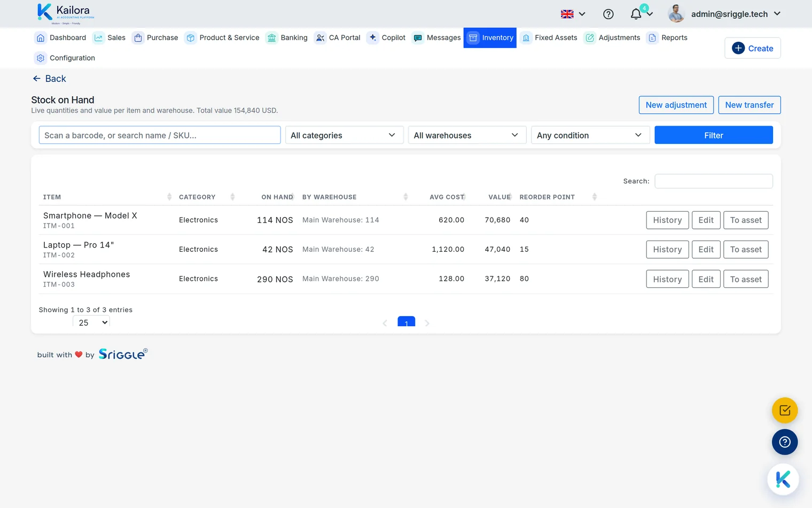The image size is (812, 508).
Task: Go to the next page arrow
Action: (x=427, y=323)
